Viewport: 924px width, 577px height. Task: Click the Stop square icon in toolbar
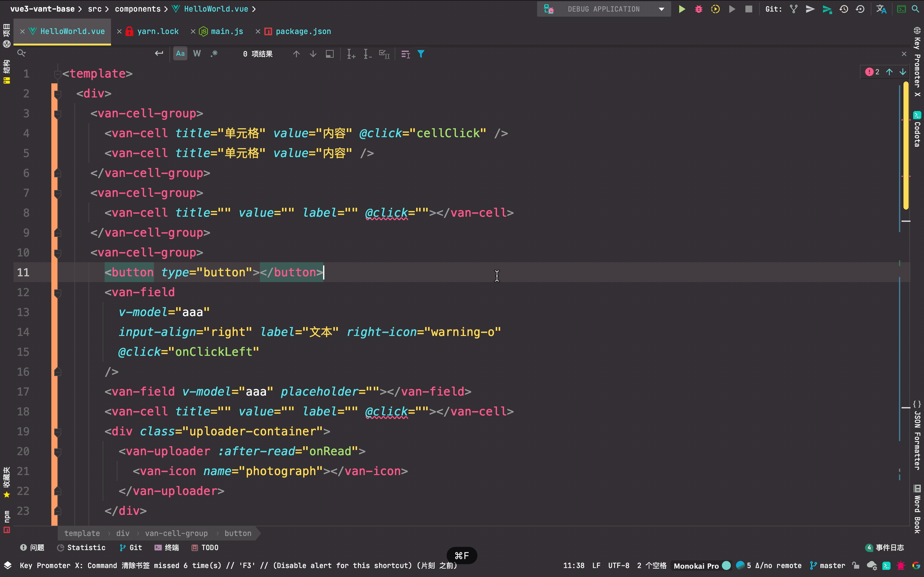click(749, 9)
